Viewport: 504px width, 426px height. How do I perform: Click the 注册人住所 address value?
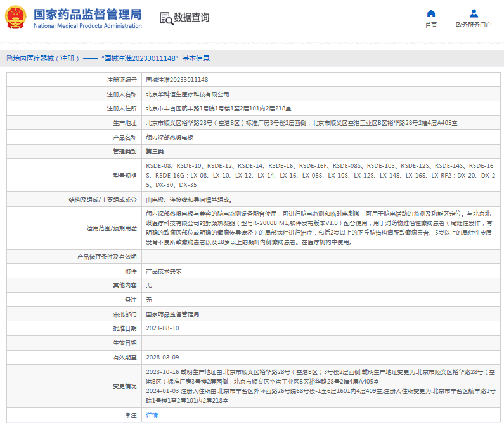click(219, 108)
